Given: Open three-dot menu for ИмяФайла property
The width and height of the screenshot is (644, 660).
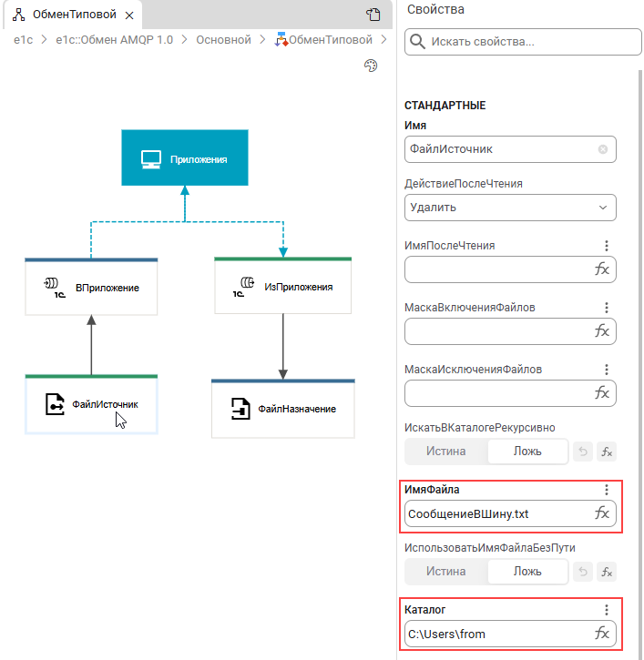Looking at the screenshot, I should pos(607,490).
